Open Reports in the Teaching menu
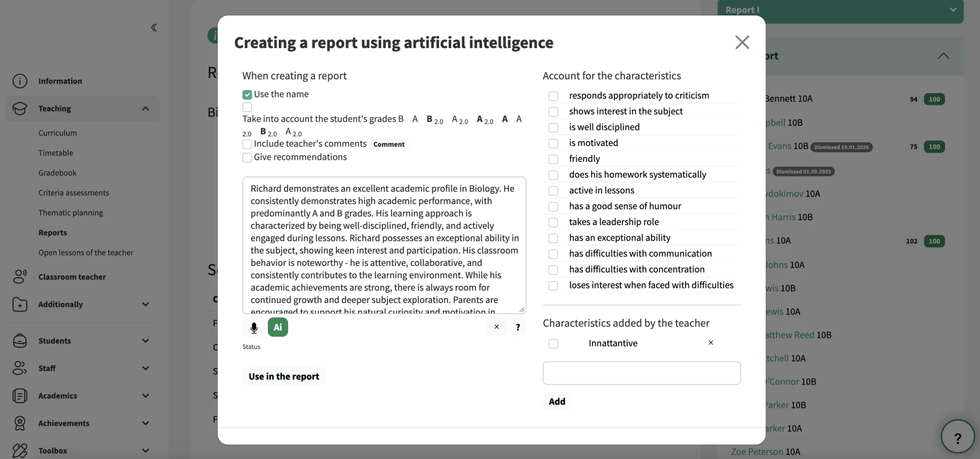This screenshot has height=459, width=980. click(x=52, y=232)
